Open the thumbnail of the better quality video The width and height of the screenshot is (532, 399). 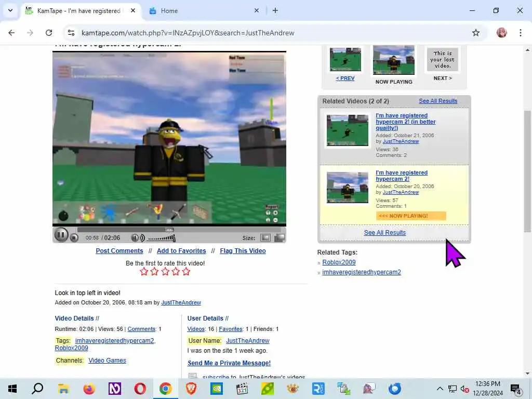click(x=347, y=130)
